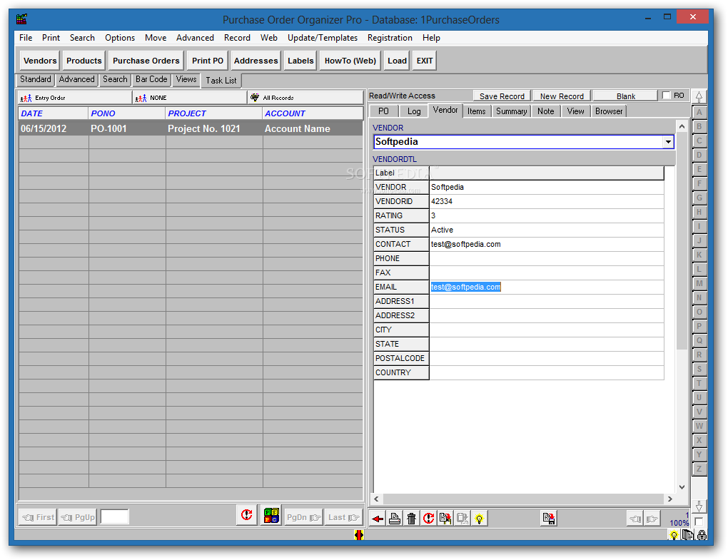Click the red refresh icon in record toolbar

point(428,518)
